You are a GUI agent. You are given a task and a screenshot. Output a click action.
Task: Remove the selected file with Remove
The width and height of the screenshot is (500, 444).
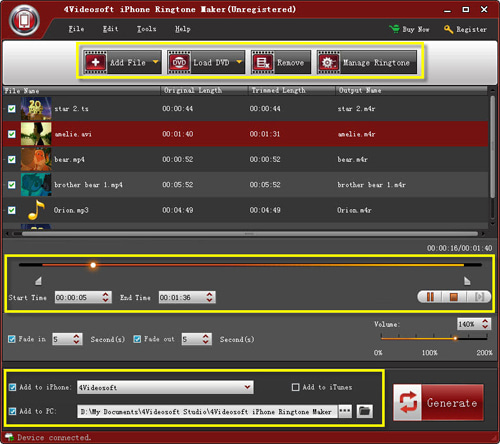[281, 62]
